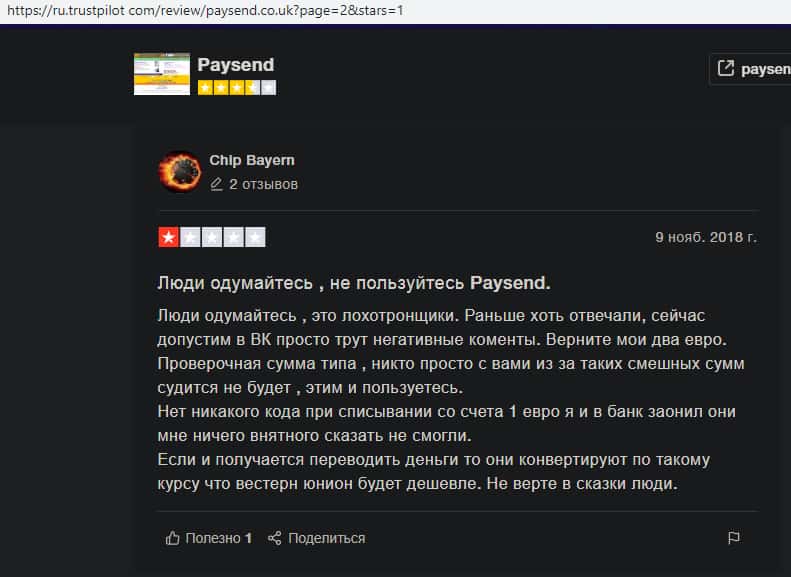This screenshot has width=791, height=577.
Task: Click the URL in the address bar
Action: point(205,11)
